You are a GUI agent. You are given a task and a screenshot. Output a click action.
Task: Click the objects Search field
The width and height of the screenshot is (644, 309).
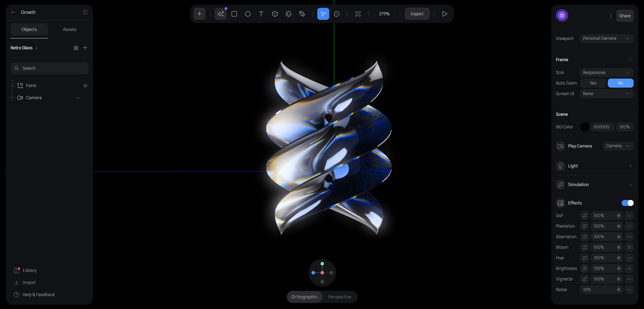coord(50,68)
